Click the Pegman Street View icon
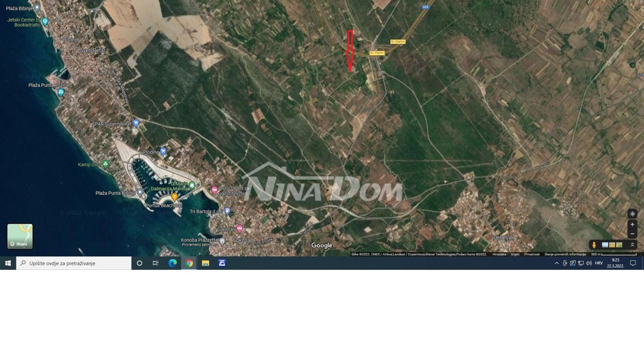The width and height of the screenshot is (644, 362). [594, 245]
